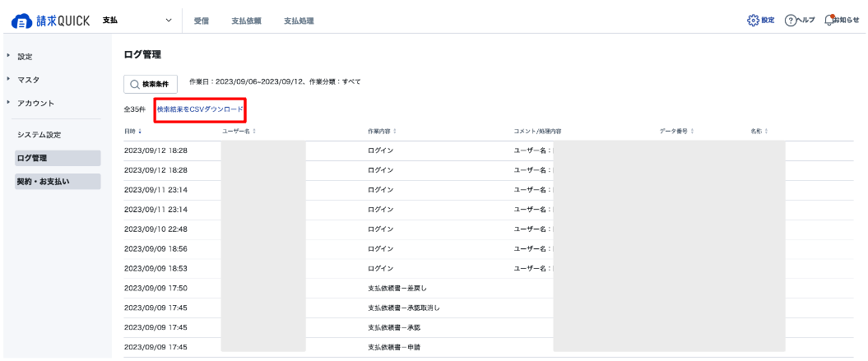Open 契約・お支払い in the sidebar

click(58, 182)
